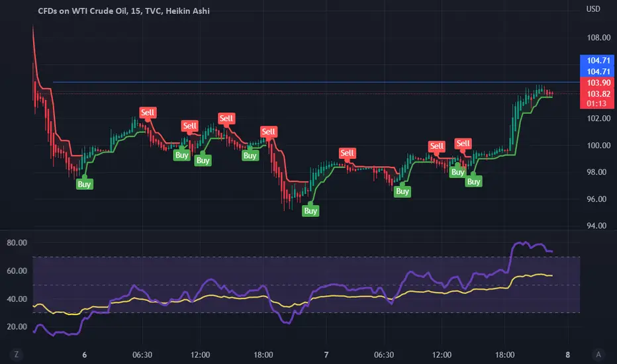Click the Buy marker just before 06:30 on day 7
617x364 pixels.
402,191
